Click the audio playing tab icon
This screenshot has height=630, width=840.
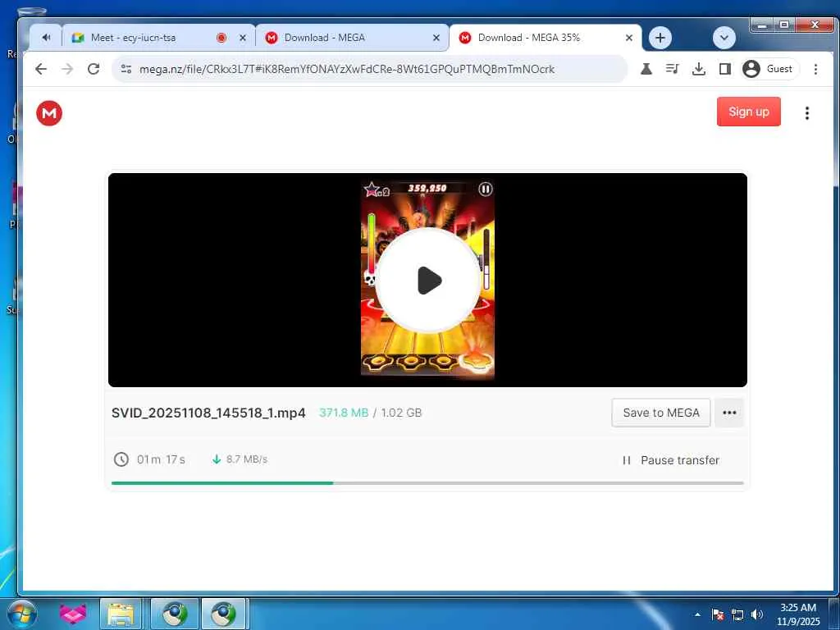pos(47,38)
